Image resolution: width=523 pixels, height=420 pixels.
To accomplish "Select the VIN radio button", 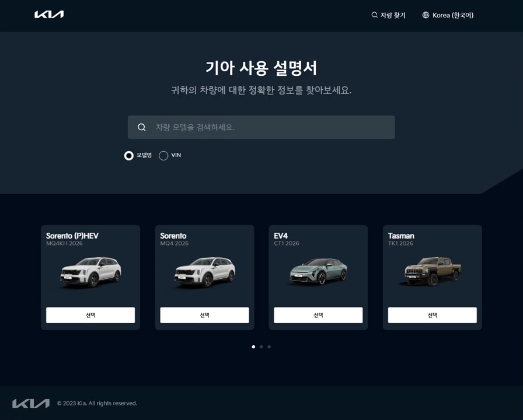I will click(x=163, y=156).
